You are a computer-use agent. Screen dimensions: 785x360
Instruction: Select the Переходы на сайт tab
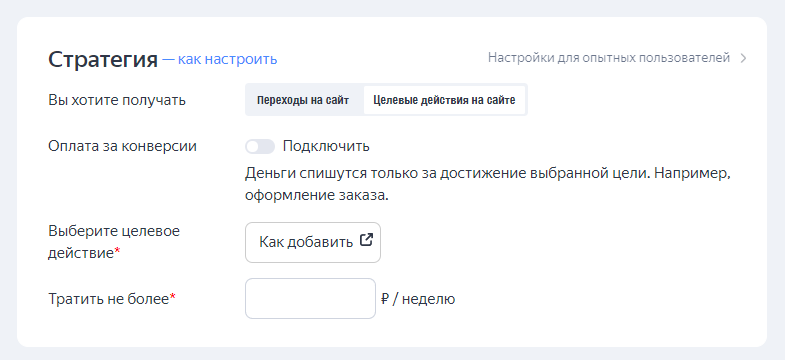[x=303, y=100]
